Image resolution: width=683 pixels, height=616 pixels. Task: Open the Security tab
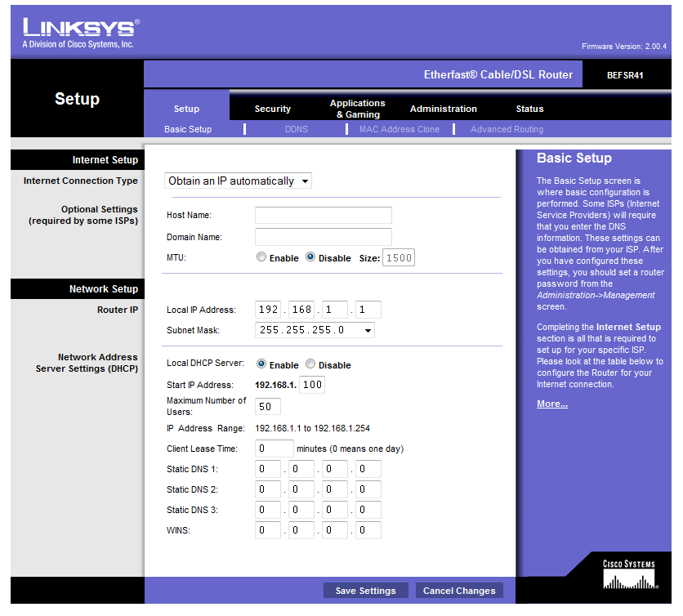click(273, 109)
